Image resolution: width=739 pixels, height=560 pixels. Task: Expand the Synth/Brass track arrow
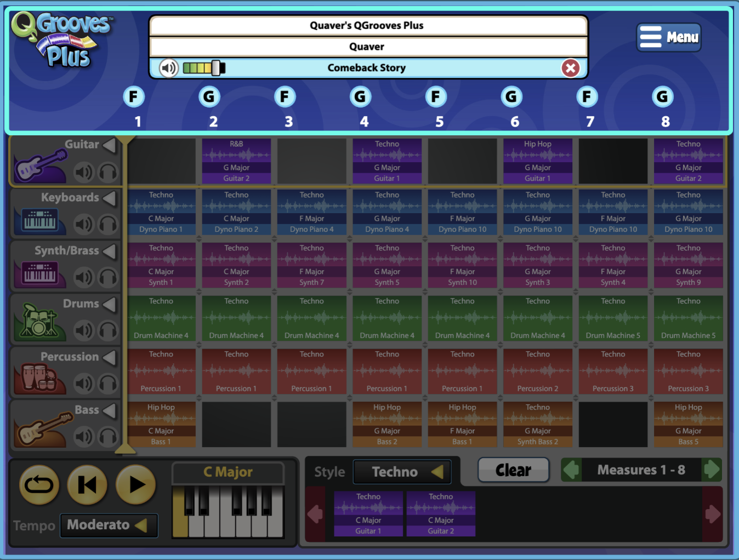point(110,251)
